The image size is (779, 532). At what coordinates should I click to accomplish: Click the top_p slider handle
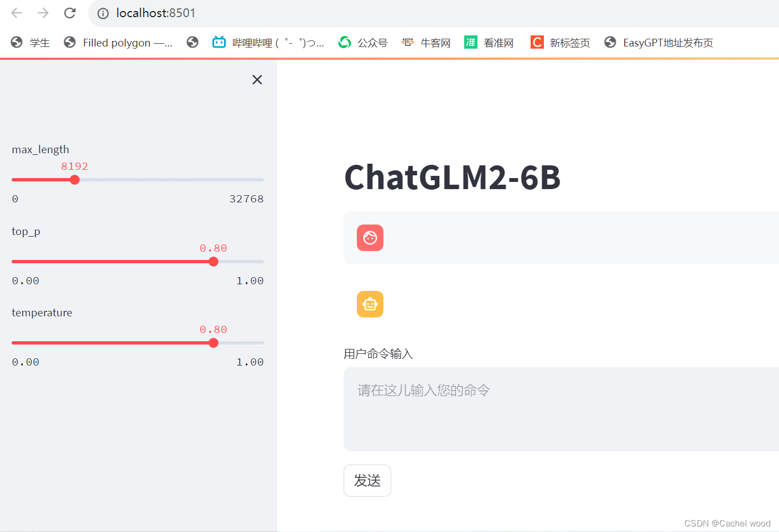213,261
